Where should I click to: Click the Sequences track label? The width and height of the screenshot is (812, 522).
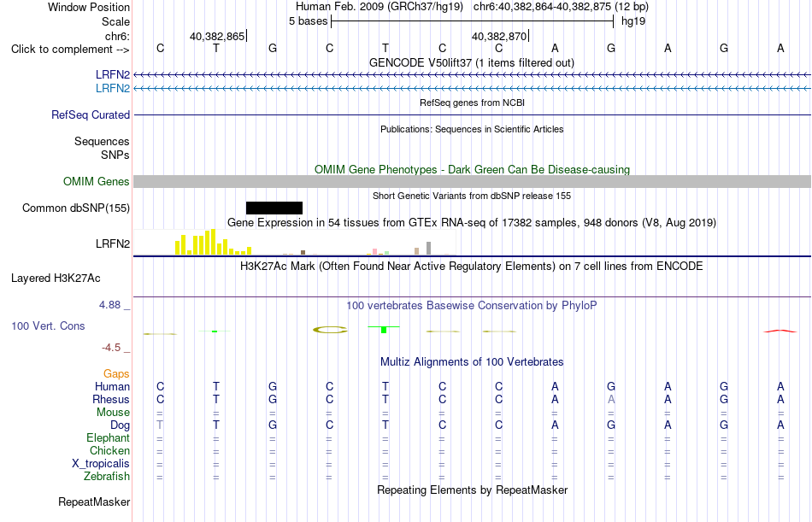[x=102, y=141]
